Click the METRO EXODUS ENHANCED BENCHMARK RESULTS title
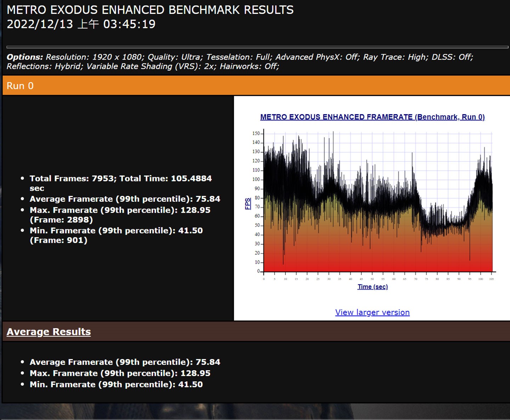The width and height of the screenshot is (510, 420). (150, 10)
